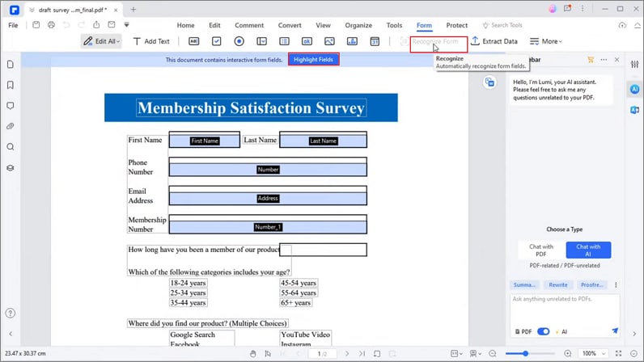Select the text field form tool
Screen dimensions: 644x362
pos(193,41)
